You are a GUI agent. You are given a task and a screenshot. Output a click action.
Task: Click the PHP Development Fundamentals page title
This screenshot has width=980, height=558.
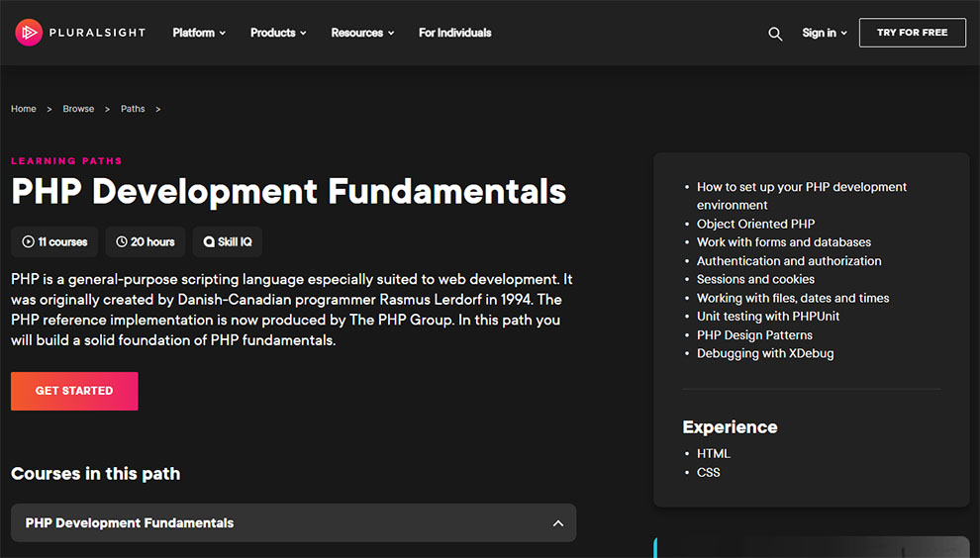click(288, 191)
